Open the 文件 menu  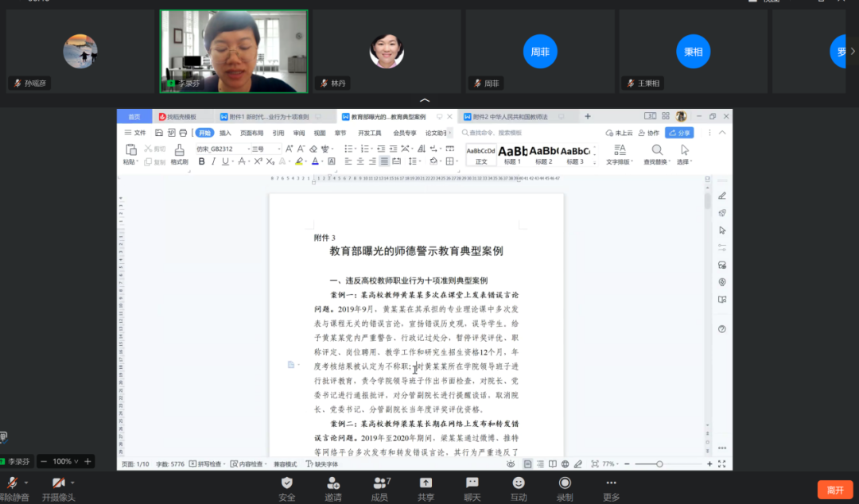click(x=135, y=133)
